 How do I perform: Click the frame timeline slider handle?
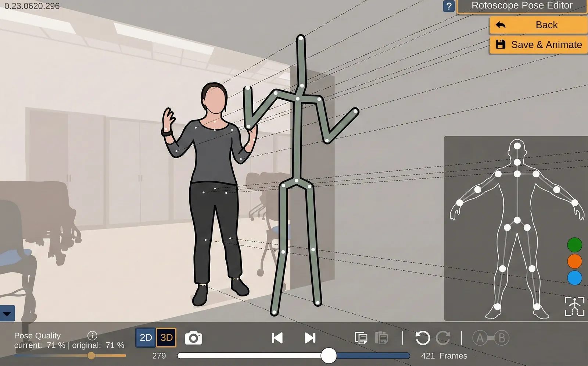(x=329, y=356)
